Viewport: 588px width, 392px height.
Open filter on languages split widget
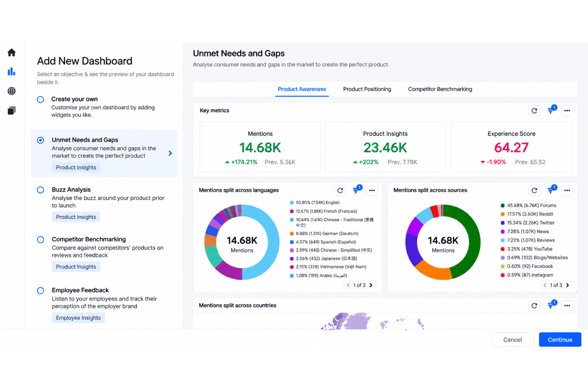pyautogui.click(x=356, y=190)
